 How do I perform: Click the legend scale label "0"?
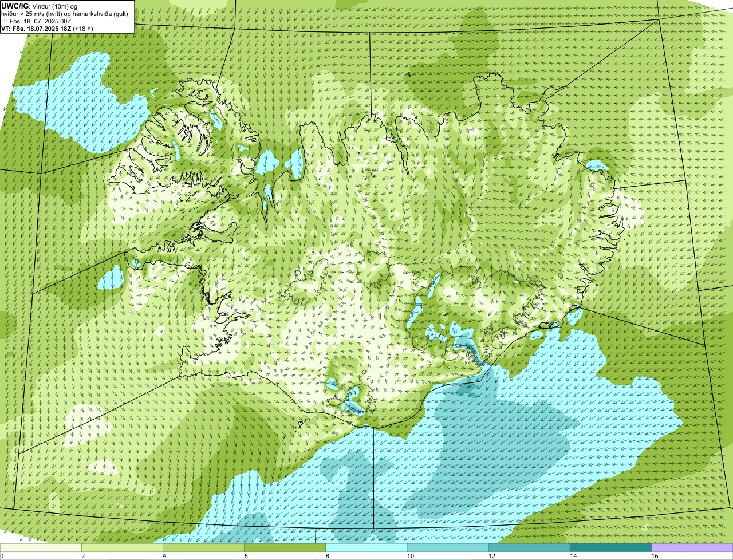[2, 556]
